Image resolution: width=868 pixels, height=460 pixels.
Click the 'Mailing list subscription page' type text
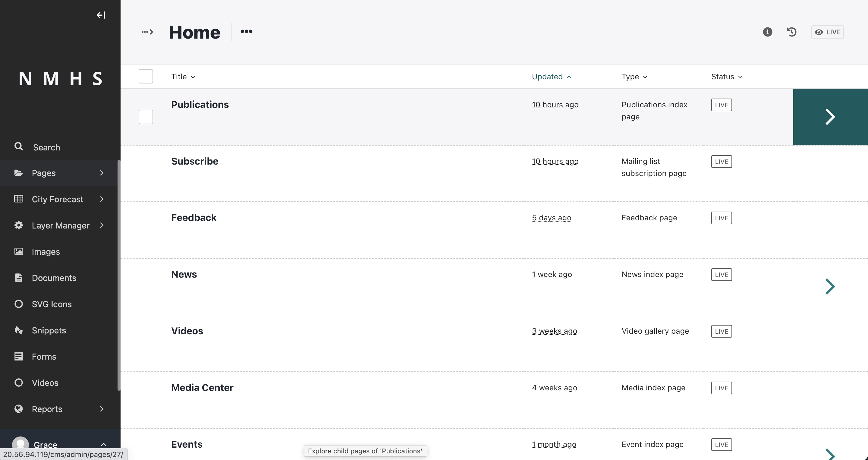(x=654, y=167)
